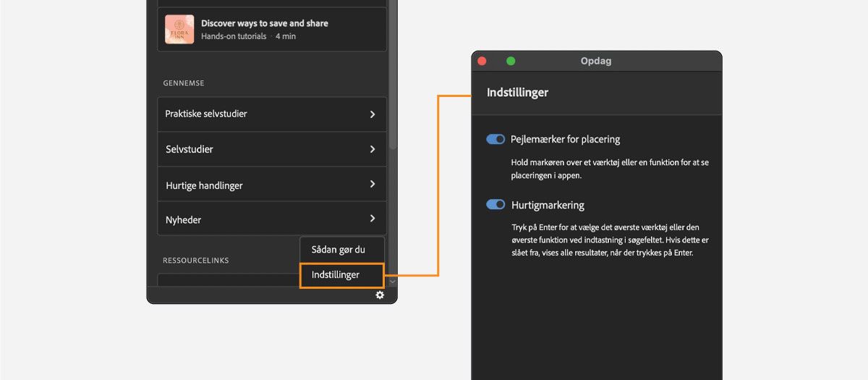Click the red close button of Opdag window
Image resolution: width=868 pixels, height=380 pixels.
pos(482,61)
